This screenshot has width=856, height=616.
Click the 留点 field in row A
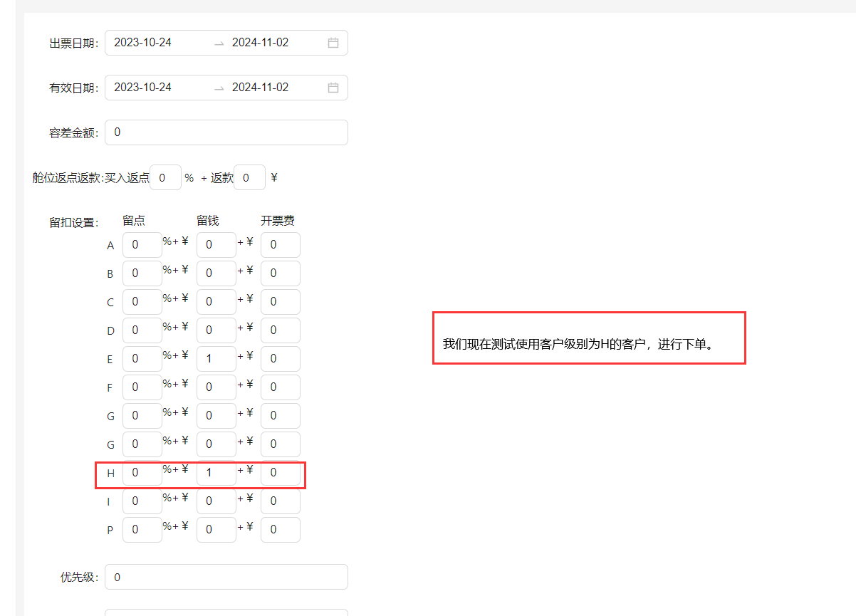(142, 245)
